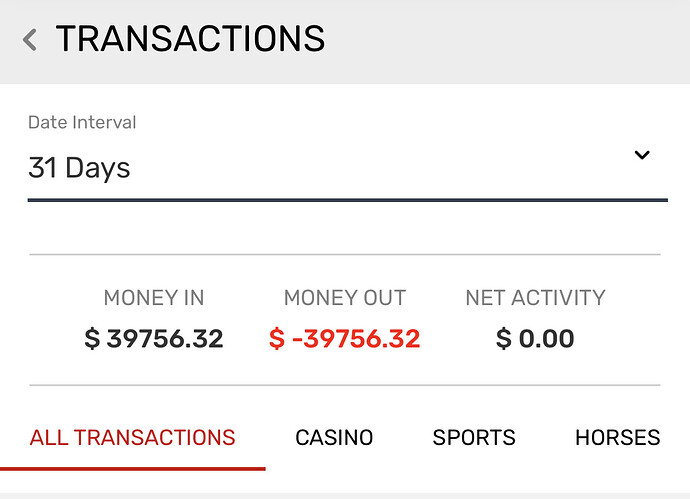690x499 pixels.
Task: Click the dark underline of the date field
Action: [348, 200]
